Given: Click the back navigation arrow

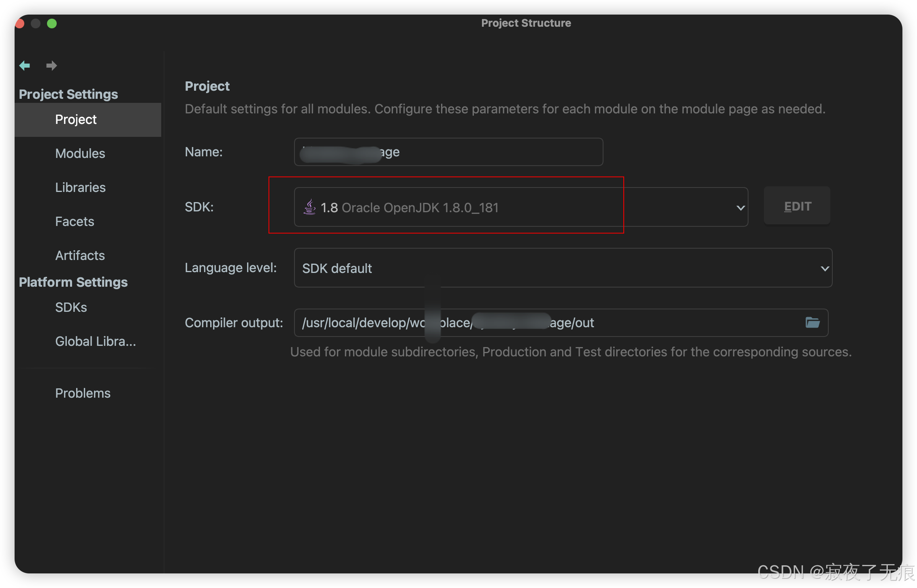Looking at the screenshot, I should point(25,66).
